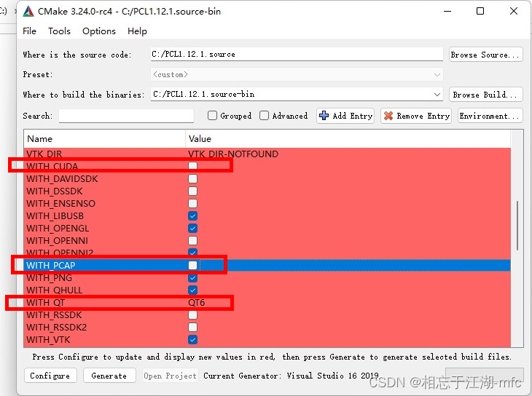Close the CMake window
This screenshot has height=396, width=532.
pyautogui.click(x=513, y=11)
